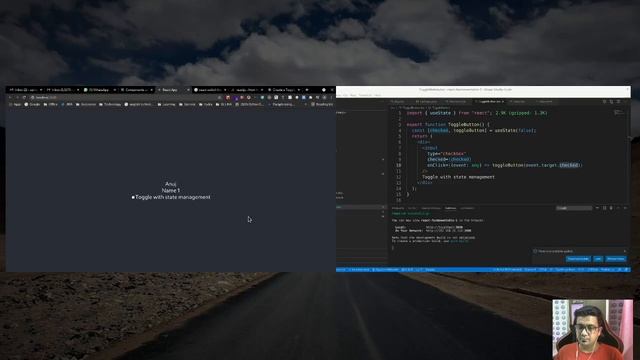This screenshot has height=360, width=640.
Task: Click the 'Toggle with state management' label text
Action: 173,197
